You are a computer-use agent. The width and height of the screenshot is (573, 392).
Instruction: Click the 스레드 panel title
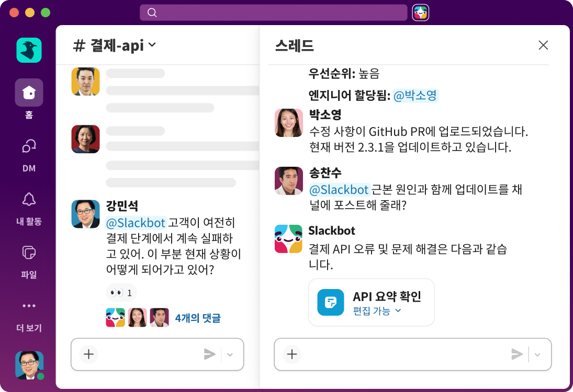pos(295,46)
